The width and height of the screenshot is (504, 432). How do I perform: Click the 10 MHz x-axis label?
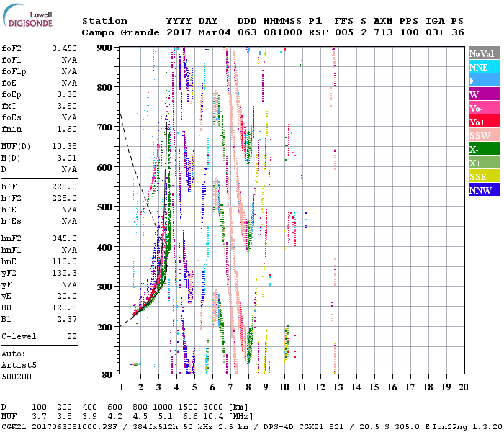point(284,387)
